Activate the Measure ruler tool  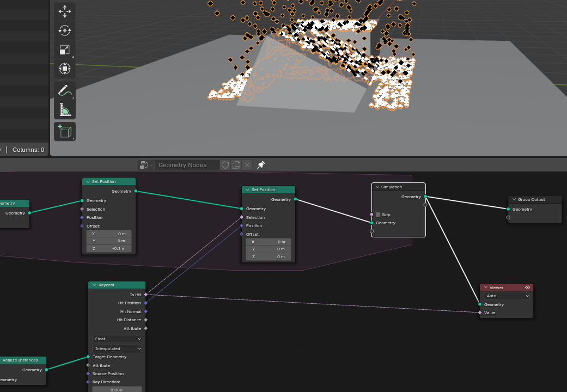point(64,111)
